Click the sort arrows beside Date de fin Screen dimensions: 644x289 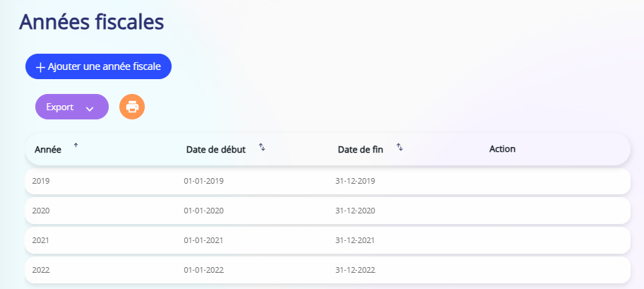point(400,147)
